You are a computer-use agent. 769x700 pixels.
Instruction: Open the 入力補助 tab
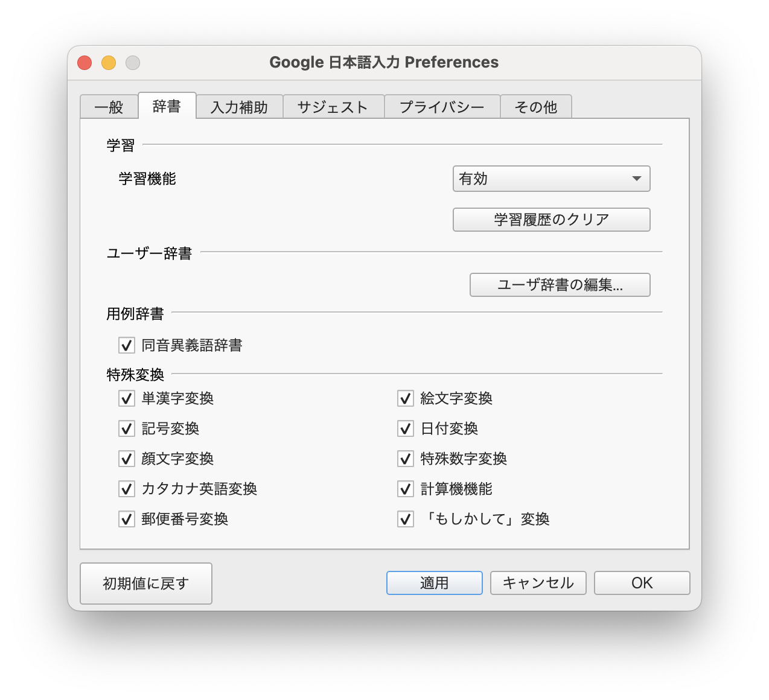click(239, 107)
